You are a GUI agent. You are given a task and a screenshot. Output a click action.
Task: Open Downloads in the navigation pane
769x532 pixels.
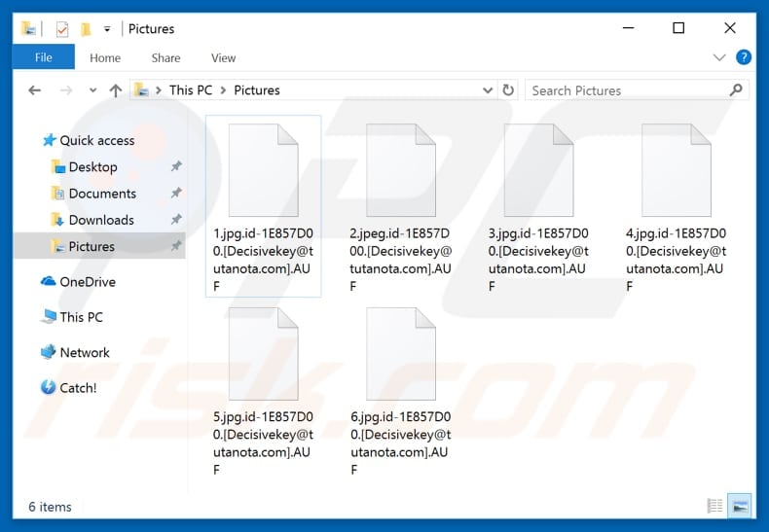(x=101, y=220)
